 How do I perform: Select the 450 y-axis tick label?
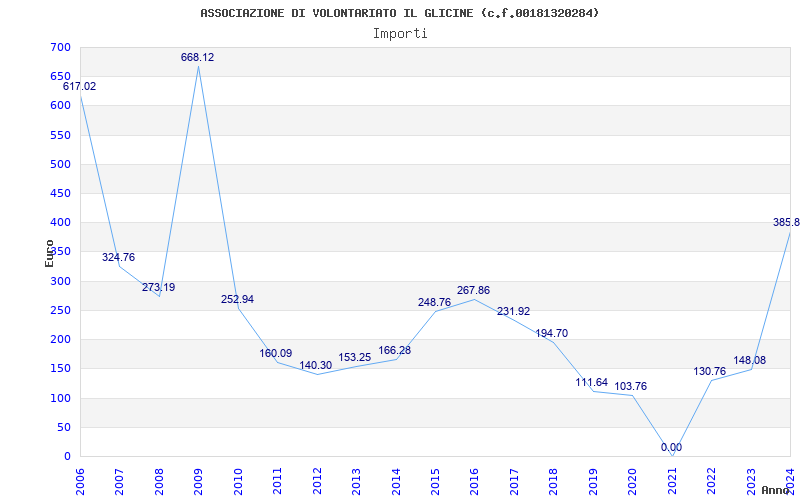(60, 193)
